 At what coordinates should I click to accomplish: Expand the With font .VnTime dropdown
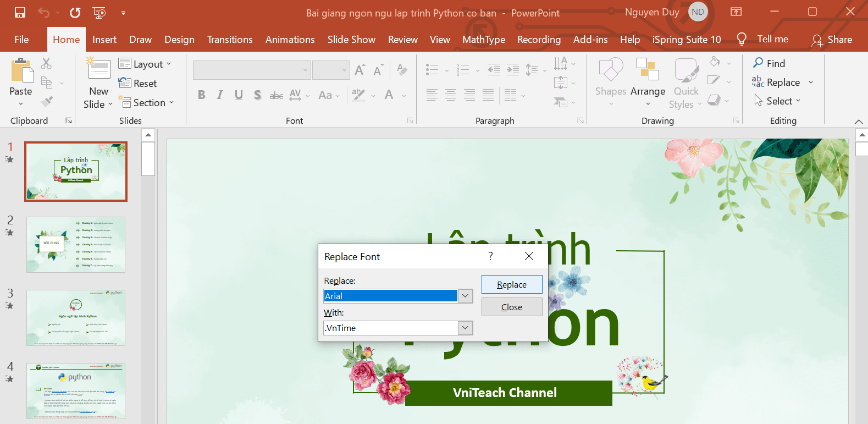coord(465,328)
